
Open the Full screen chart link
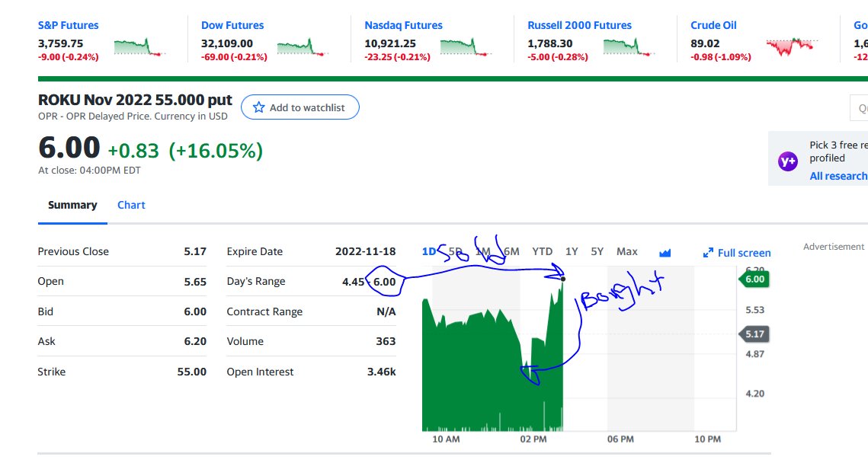[737, 253]
